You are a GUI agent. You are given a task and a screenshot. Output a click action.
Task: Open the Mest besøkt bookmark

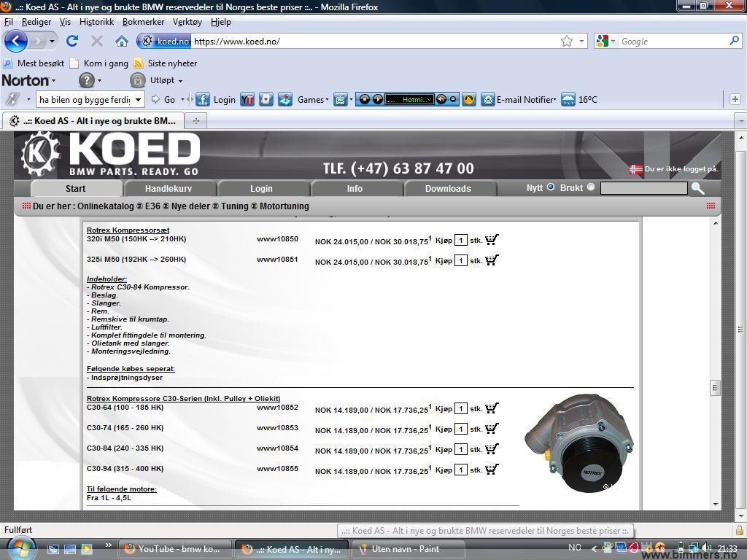[34, 63]
